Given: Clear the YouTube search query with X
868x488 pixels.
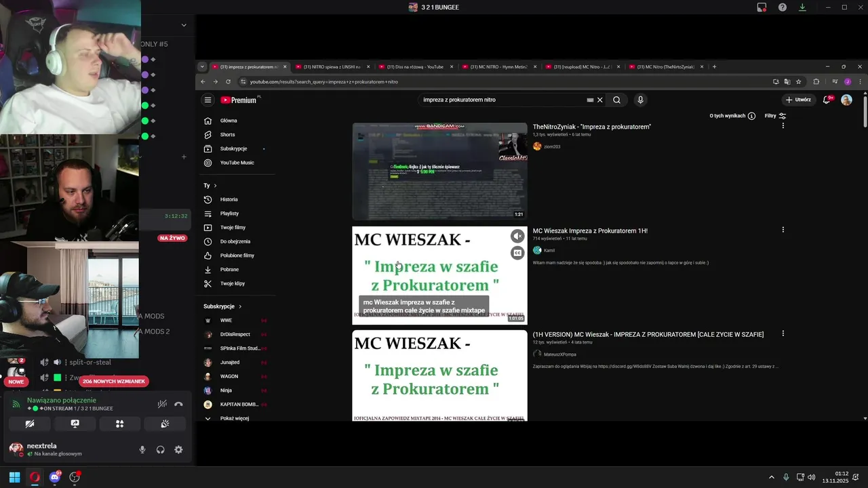Looking at the screenshot, I should coord(599,100).
